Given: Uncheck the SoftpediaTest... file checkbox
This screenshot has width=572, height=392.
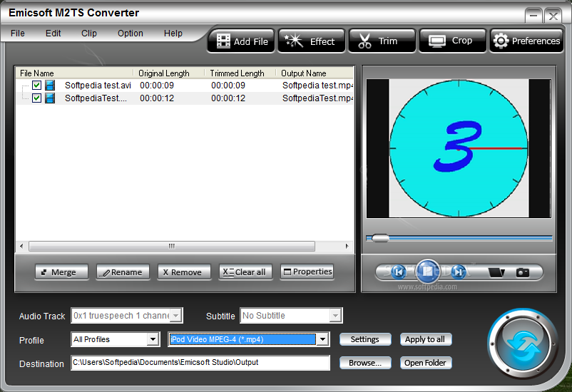Looking at the screenshot, I should [x=36, y=98].
